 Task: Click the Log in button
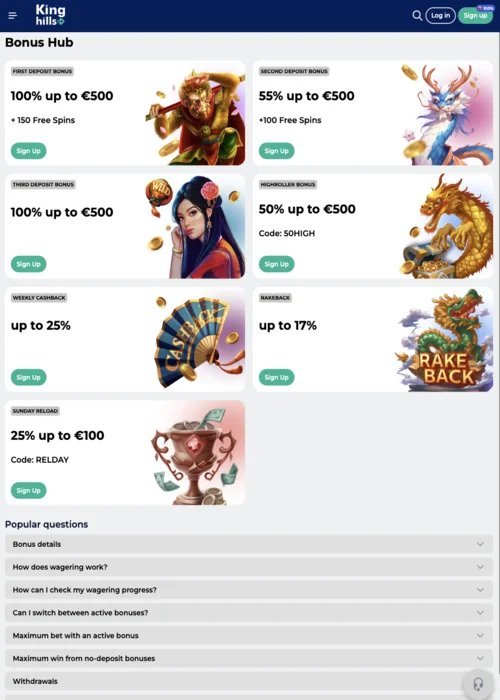tap(440, 16)
